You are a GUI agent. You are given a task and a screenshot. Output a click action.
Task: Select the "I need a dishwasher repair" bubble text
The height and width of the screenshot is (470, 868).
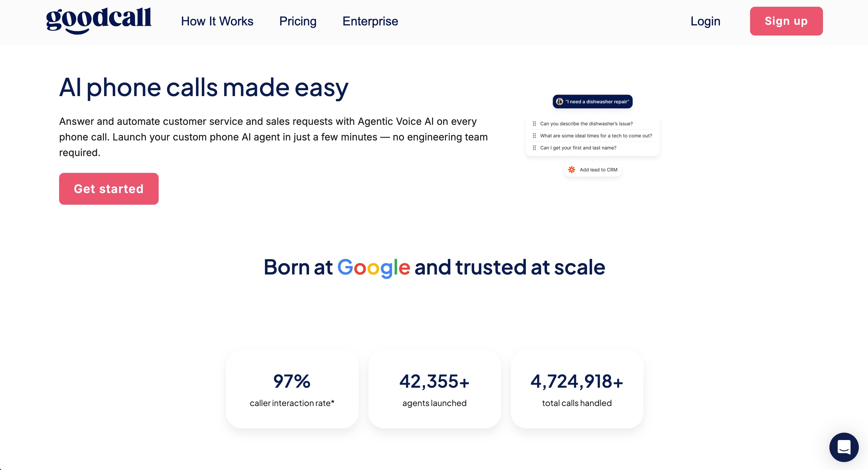(597, 102)
